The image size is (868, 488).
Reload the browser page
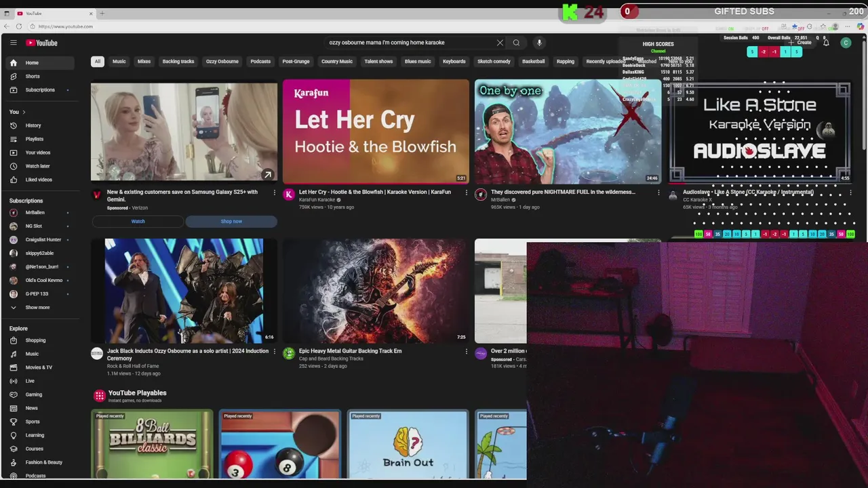pyautogui.click(x=18, y=26)
